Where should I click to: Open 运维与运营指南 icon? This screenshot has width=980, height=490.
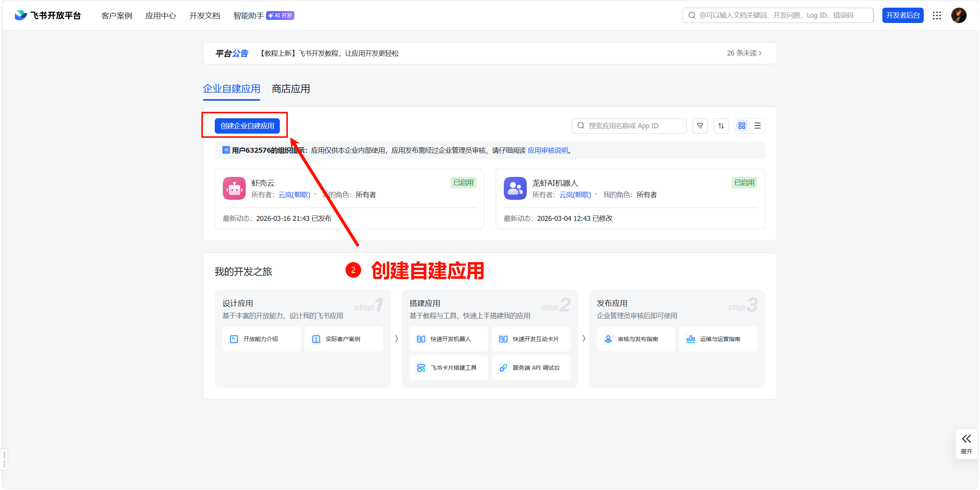(691, 339)
